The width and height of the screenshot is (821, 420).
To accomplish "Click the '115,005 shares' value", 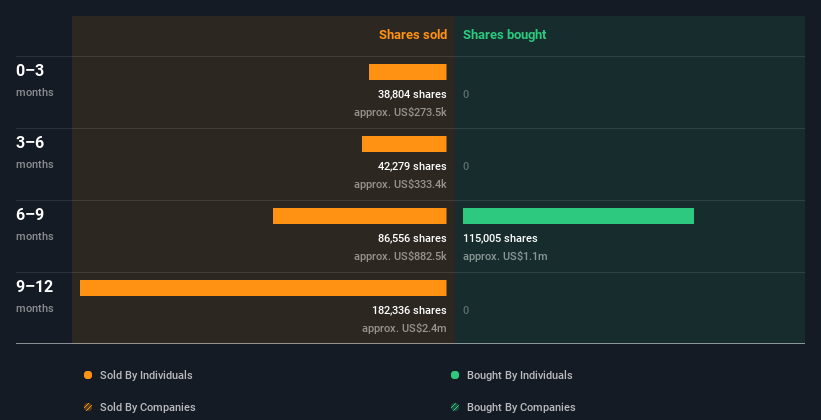I will (500, 238).
